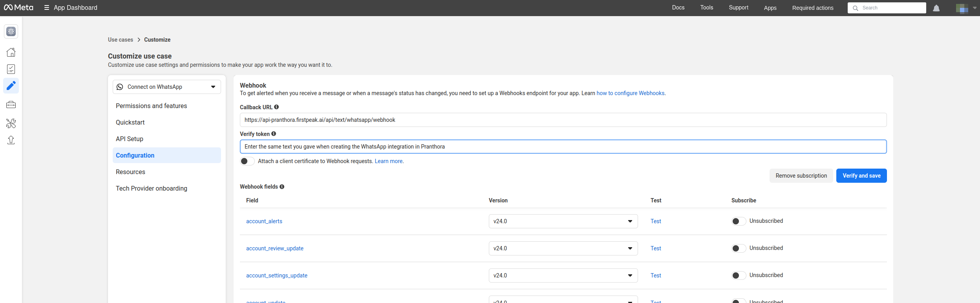Open the account_settings_update field link

[277, 275]
